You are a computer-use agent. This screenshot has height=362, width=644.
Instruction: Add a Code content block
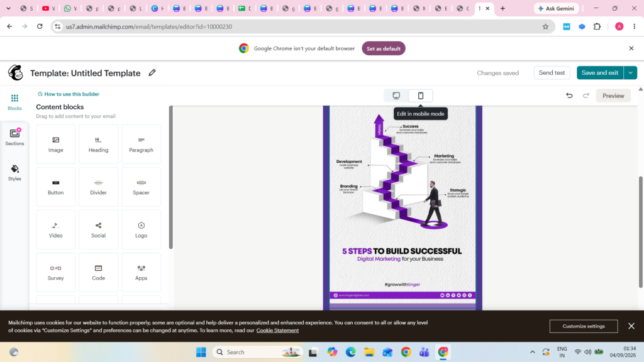(x=99, y=272)
